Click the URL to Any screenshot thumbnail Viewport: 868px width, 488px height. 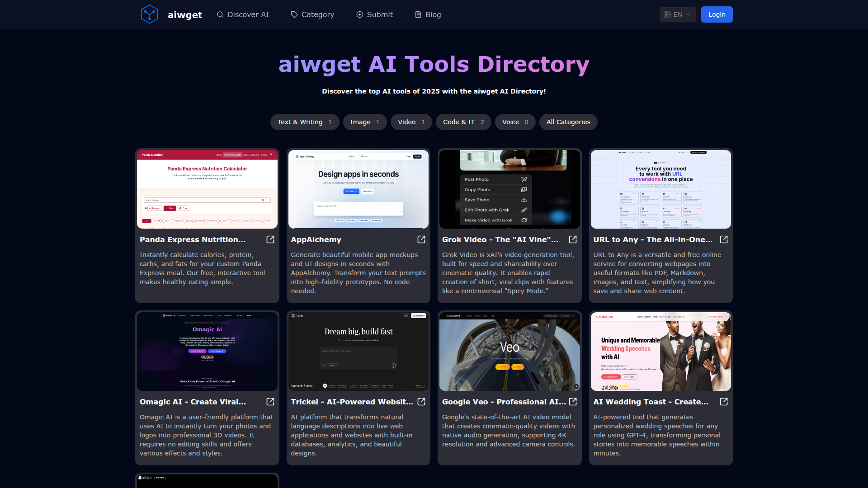(x=661, y=189)
